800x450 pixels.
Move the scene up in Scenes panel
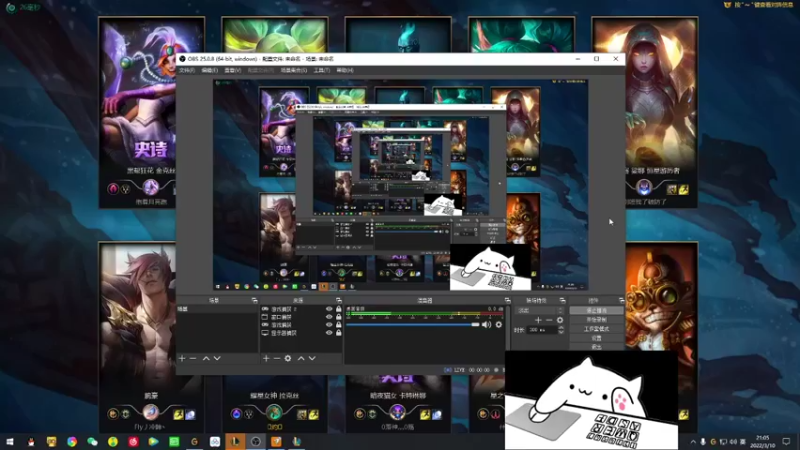pyautogui.click(x=206, y=359)
